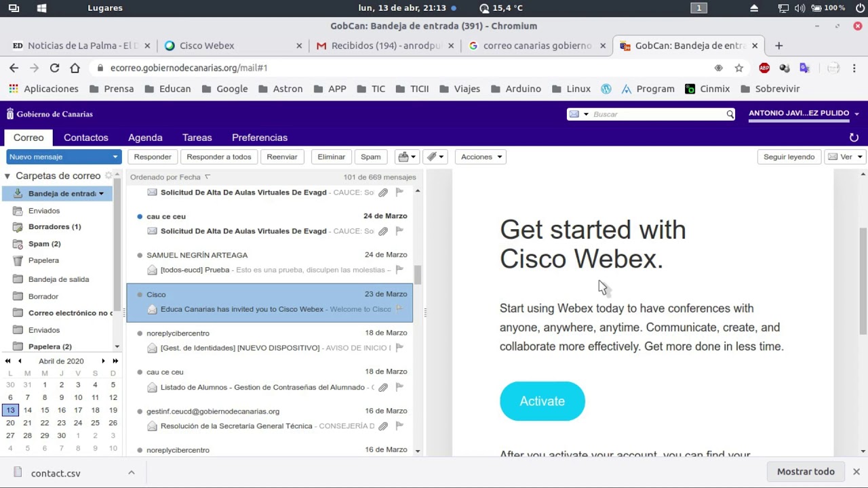Click the browser address bar URL

tap(189, 68)
